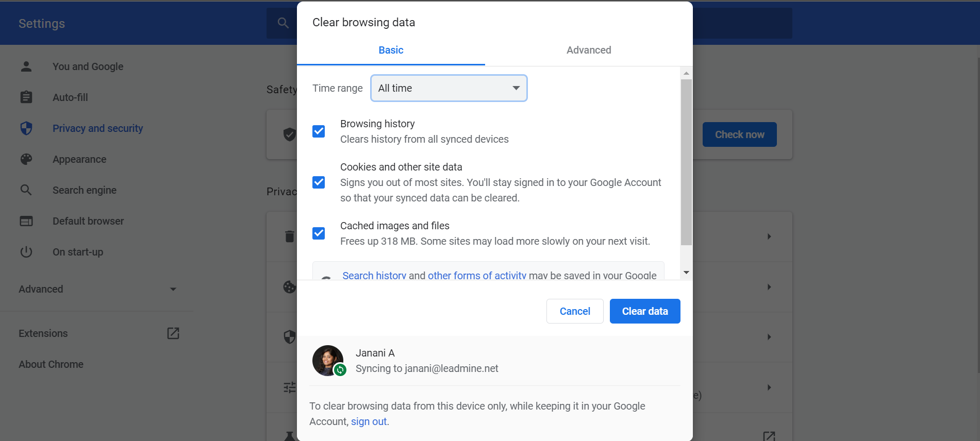Image resolution: width=980 pixels, height=441 pixels.
Task: Open the Search history link
Action: 374,276
